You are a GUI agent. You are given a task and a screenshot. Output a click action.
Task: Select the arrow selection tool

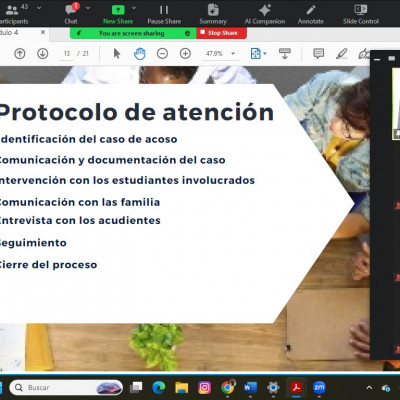coord(117,53)
